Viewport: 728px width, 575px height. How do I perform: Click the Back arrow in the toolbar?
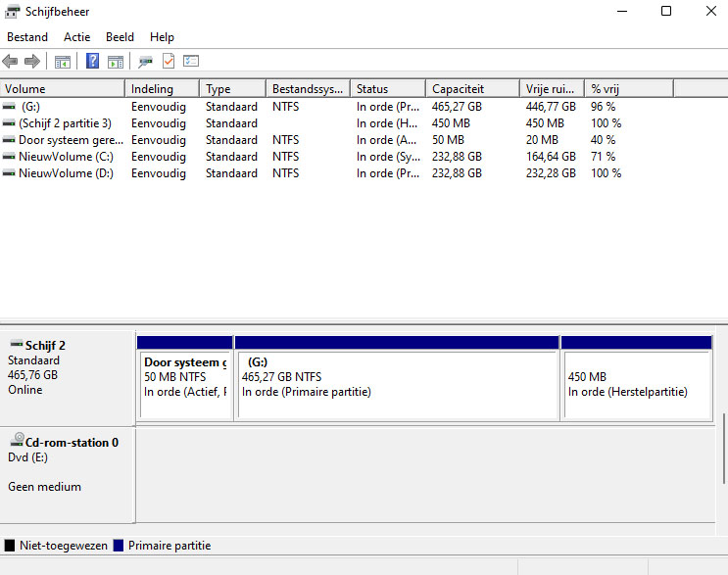tap(10, 62)
